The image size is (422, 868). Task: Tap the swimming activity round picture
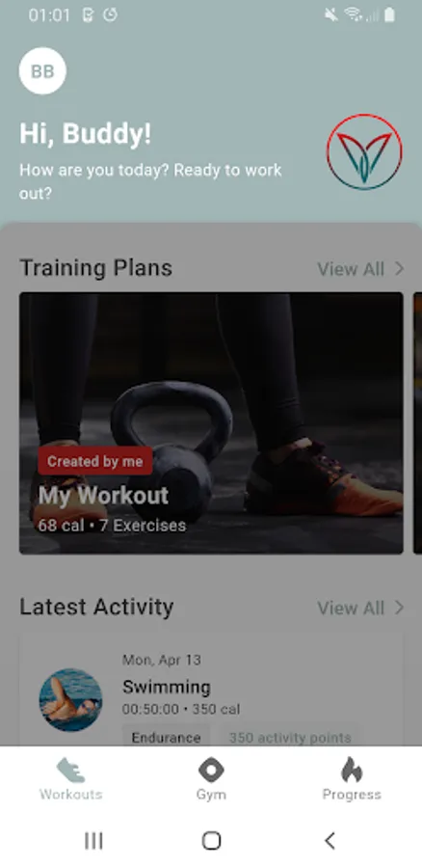pos(70,700)
